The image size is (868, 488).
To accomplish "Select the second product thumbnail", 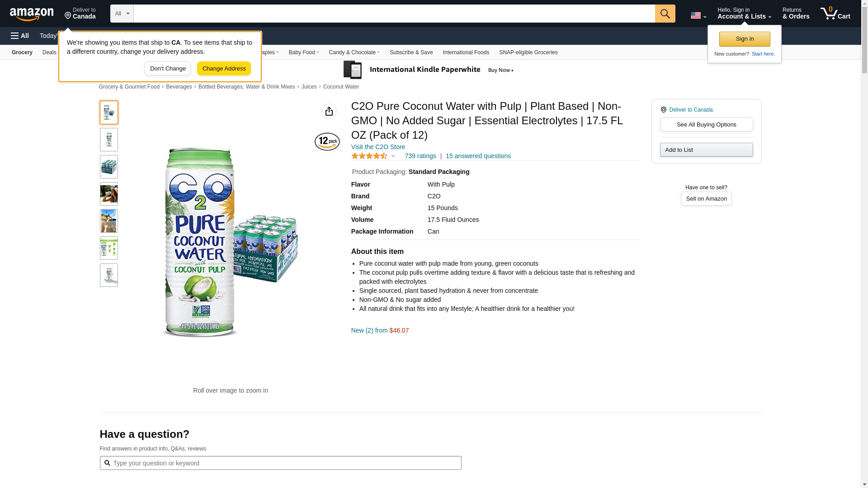I will [x=109, y=140].
